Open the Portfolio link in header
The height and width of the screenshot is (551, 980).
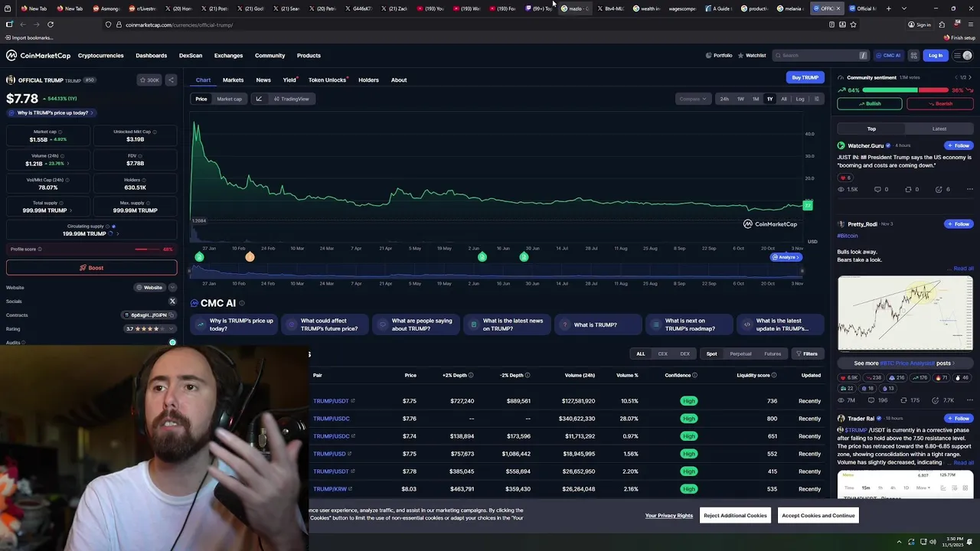pos(719,55)
